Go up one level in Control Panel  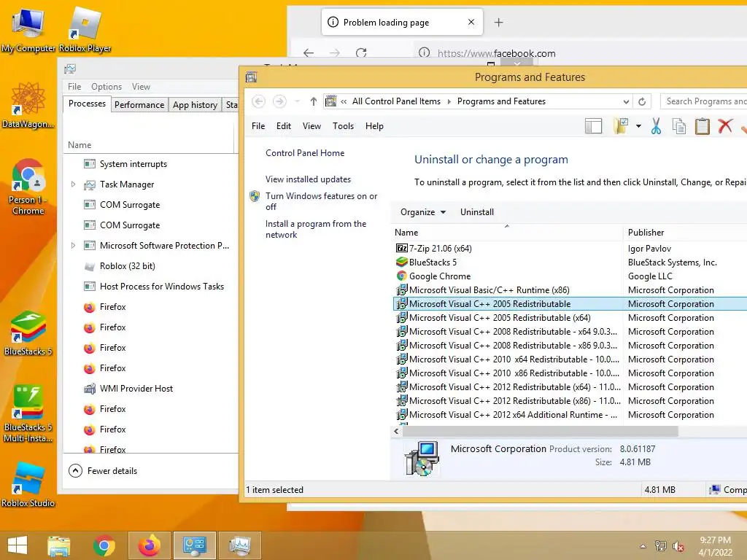click(313, 101)
